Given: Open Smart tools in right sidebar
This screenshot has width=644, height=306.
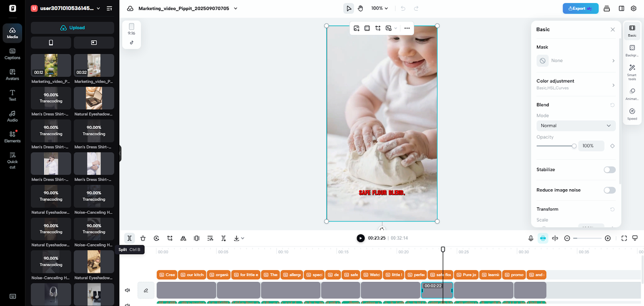Looking at the screenshot, I should (632, 70).
